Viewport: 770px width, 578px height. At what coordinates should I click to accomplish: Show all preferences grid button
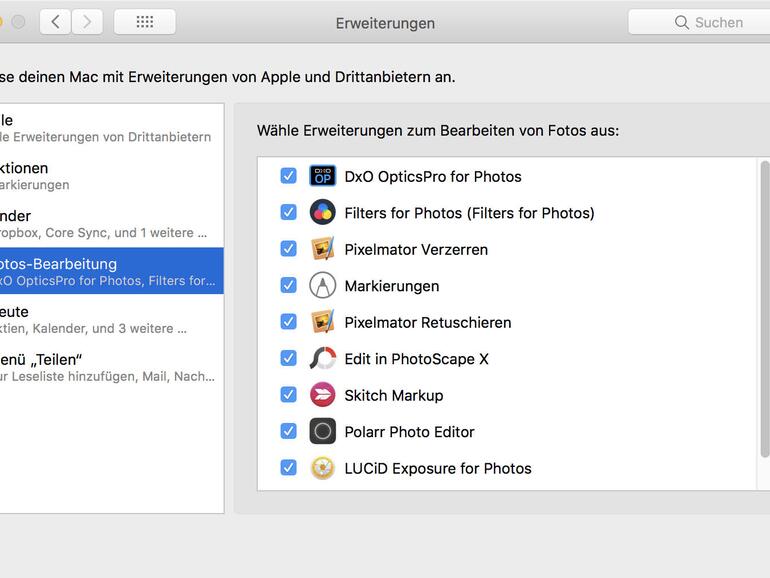pyautogui.click(x=144, y=22)
